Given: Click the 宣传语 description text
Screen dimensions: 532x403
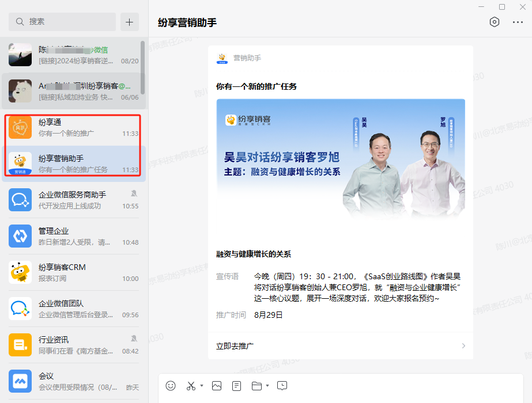Looking at the screenshot, I should click(357, 287).
